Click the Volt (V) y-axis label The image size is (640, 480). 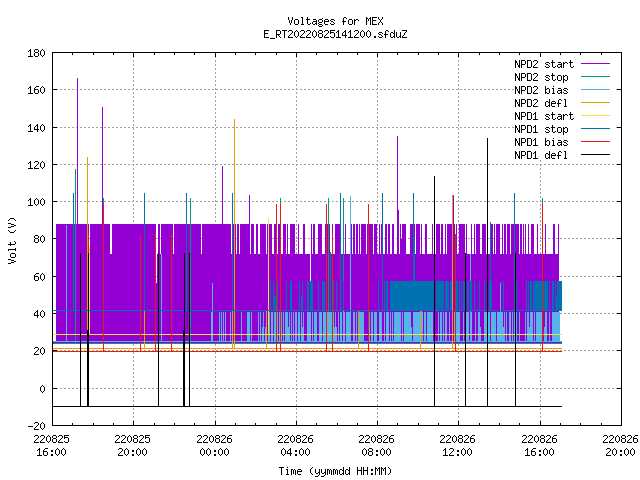point(13,240)
